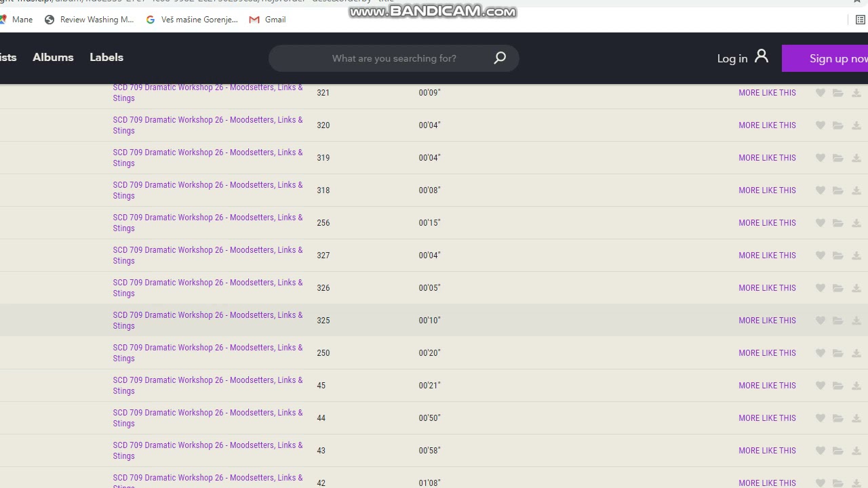Add track 44 to a folder

pyautogui.click(x=838, y=418)
